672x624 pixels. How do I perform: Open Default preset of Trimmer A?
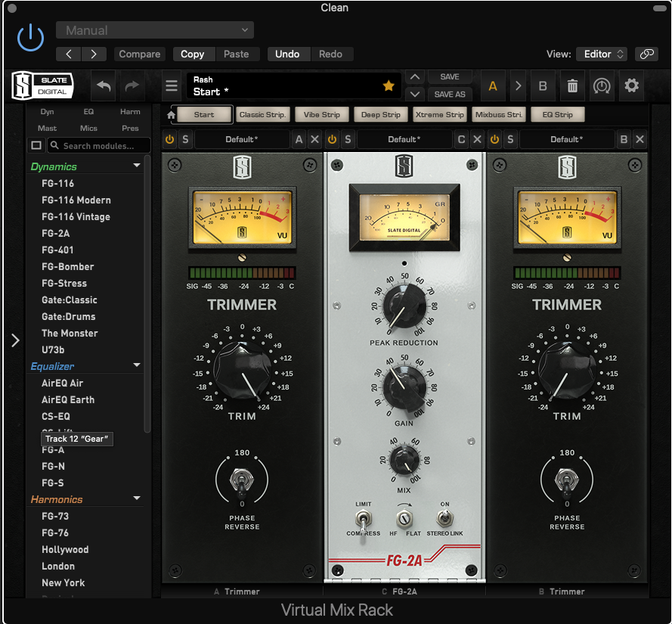pyautogui.click(x=242, y=139)
